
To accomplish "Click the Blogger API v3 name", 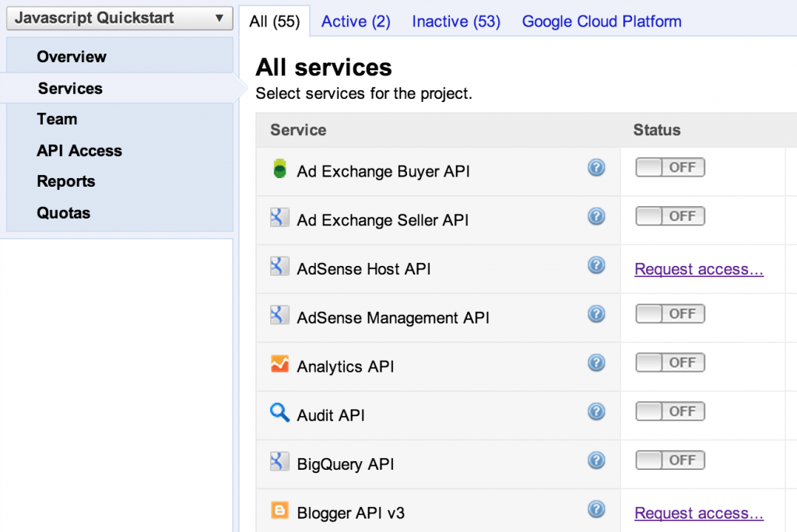I will 351,513.
